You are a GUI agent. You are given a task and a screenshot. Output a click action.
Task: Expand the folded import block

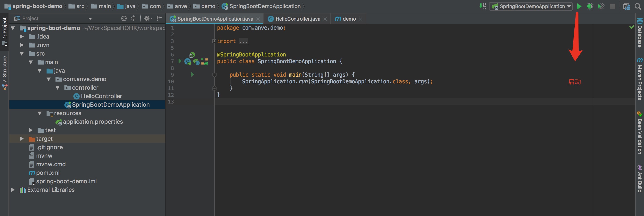tap(214, 41)
